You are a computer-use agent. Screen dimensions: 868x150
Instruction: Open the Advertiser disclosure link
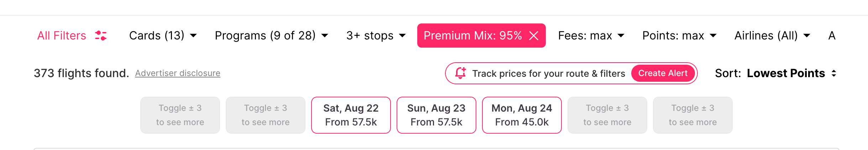pyautogui.click(x=178, y=73)
